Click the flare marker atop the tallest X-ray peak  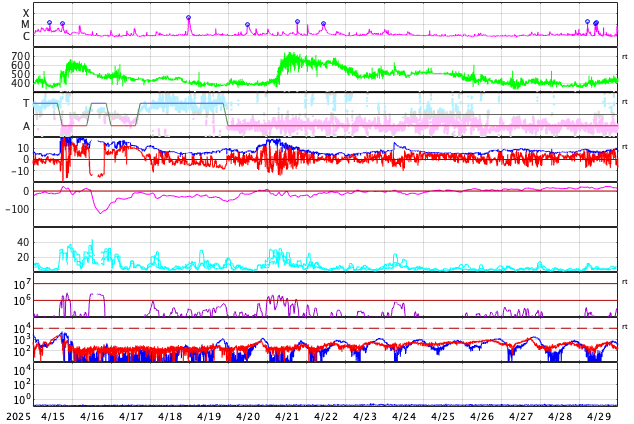click(x=188, y=18)
